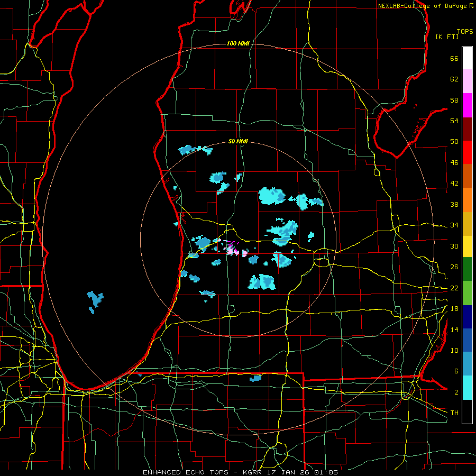Click the black TH threshold swatch

[467, 411]
